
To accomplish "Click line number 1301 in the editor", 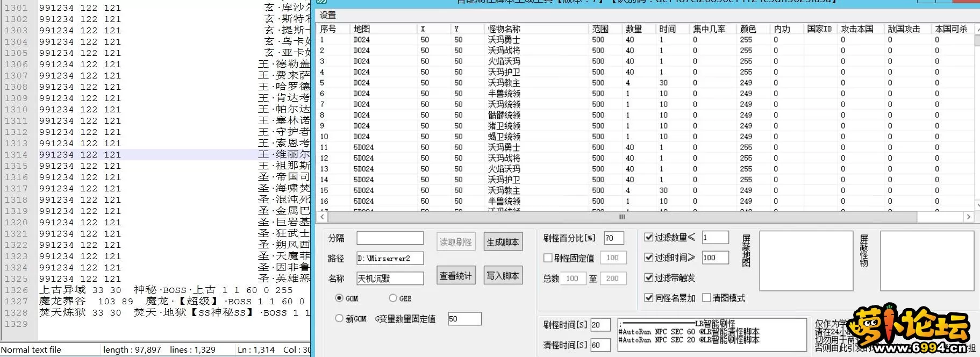I will click(16, 8).
